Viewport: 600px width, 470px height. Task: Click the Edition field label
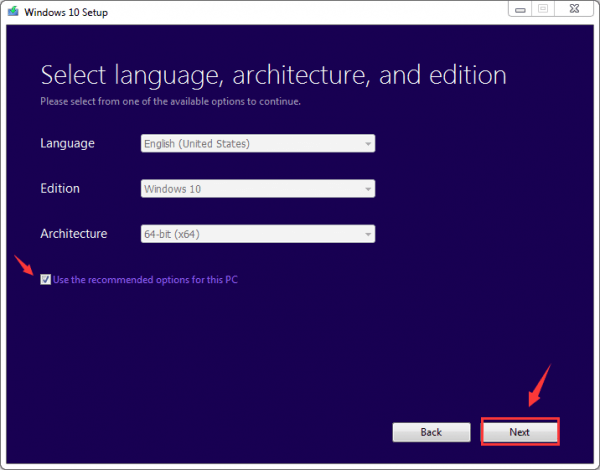tap(60, 188)
